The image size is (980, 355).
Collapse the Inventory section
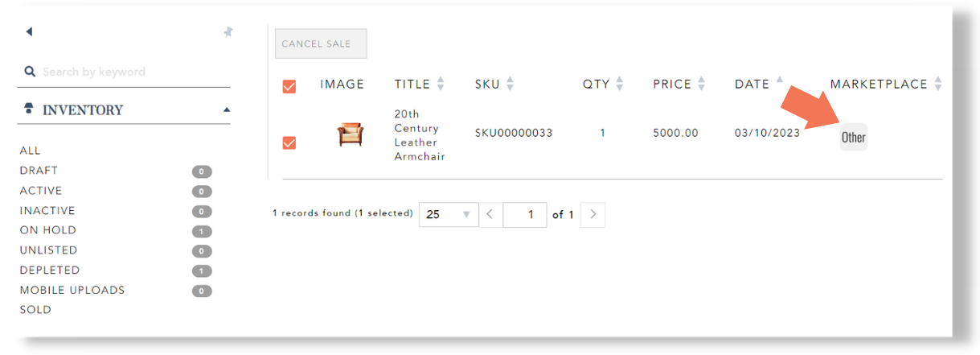click(x=227, y=109)
